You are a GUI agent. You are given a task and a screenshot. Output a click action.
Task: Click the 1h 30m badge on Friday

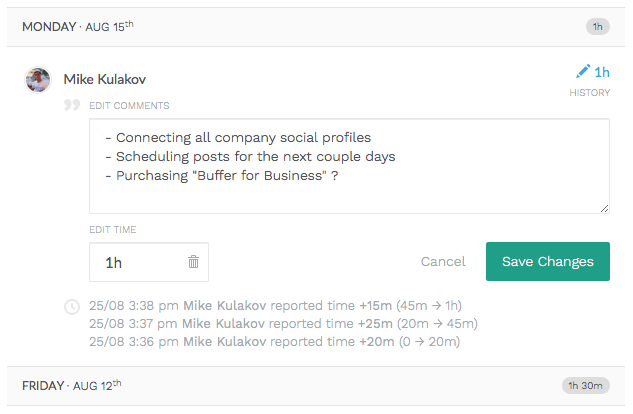point(585,385)
